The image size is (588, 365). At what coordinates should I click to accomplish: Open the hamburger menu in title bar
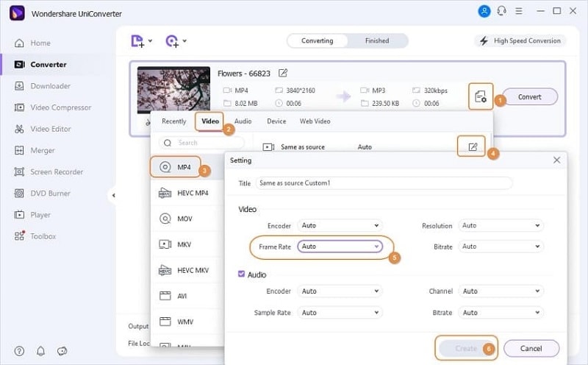pyautogui.click(x=519, y=11)
